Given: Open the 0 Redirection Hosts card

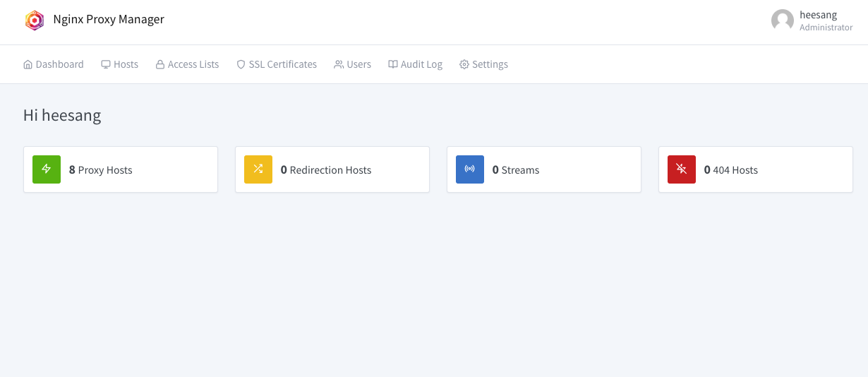Looking at the screenshot, I should click(332, 169).
